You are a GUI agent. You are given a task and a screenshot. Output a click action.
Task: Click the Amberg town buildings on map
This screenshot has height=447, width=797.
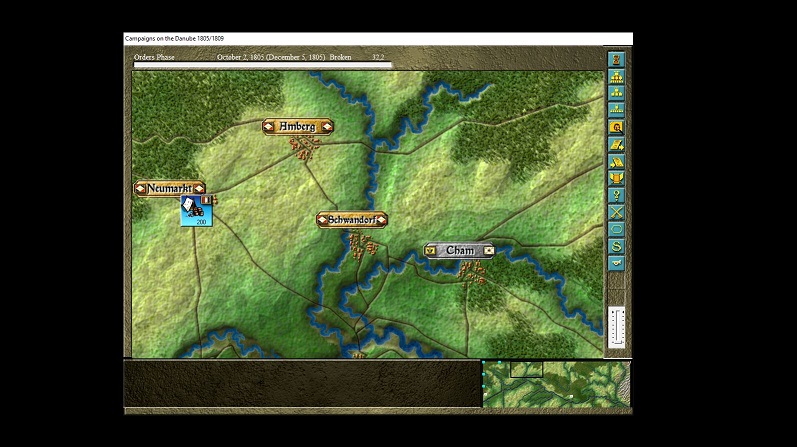[304, 149]
